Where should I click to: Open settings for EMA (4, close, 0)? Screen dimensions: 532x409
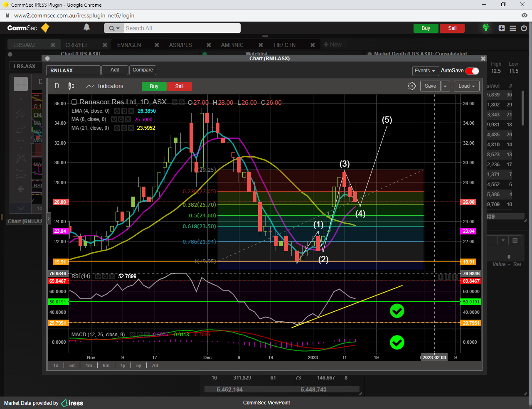(x=124, y=111)
